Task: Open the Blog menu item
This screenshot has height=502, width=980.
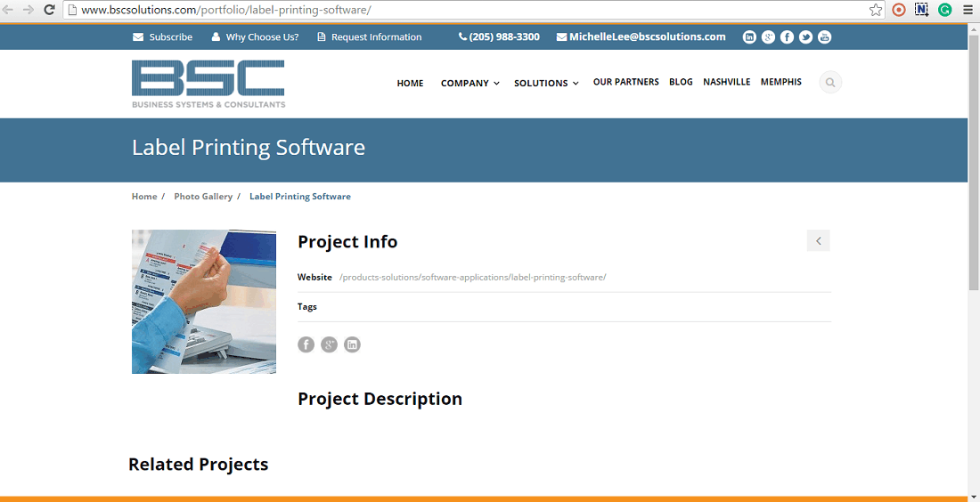Action: pos(681,82)
